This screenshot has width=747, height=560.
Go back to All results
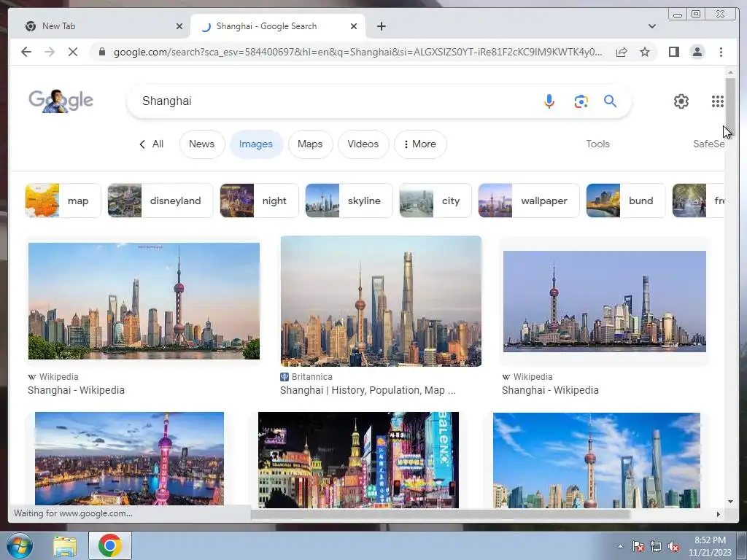tap(152, 144)
